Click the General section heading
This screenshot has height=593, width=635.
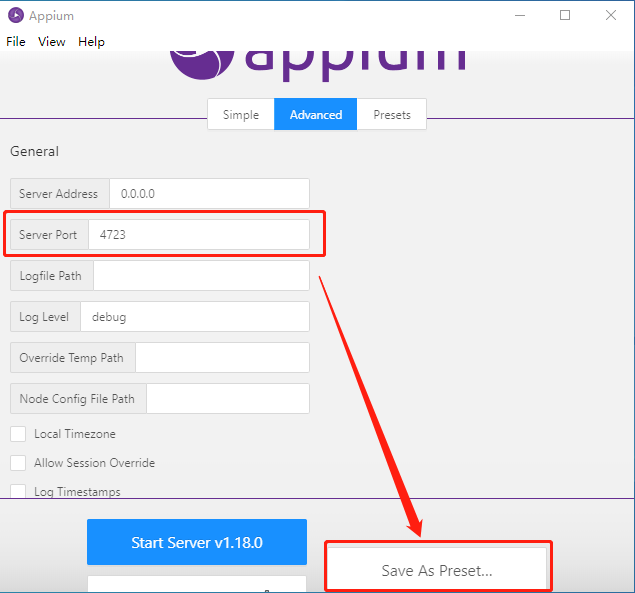click(x=34, y=151)
